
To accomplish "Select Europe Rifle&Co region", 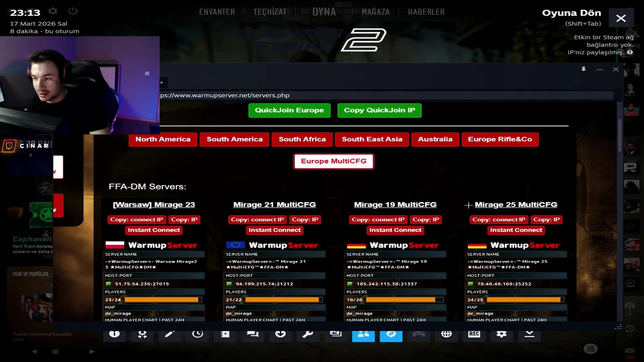I will coord(500,139).
